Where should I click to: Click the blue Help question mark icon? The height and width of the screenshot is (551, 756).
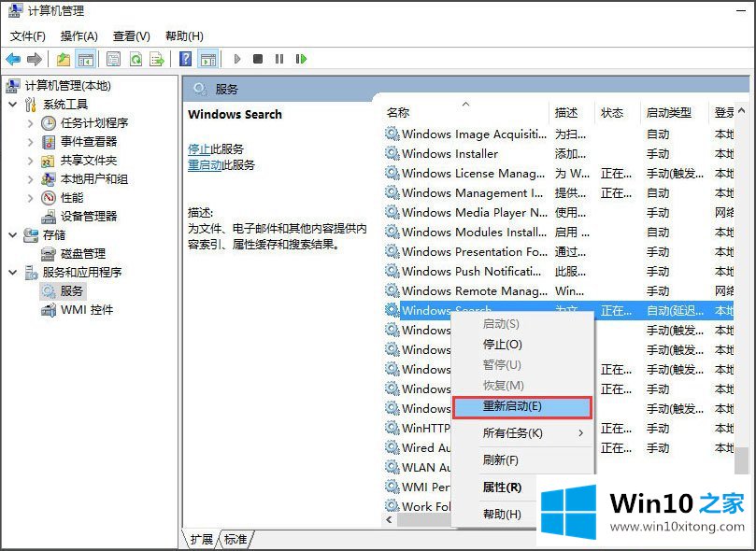185,59
